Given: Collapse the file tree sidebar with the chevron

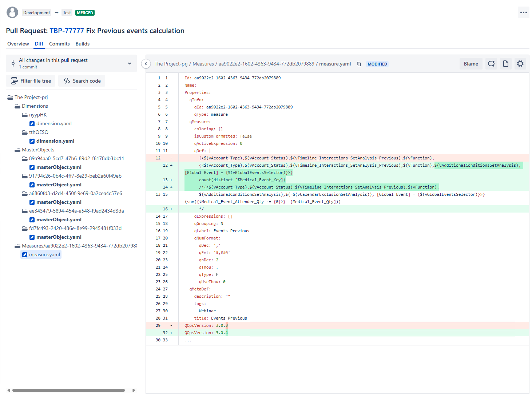Looking at the screenshot, I should 146,64.
